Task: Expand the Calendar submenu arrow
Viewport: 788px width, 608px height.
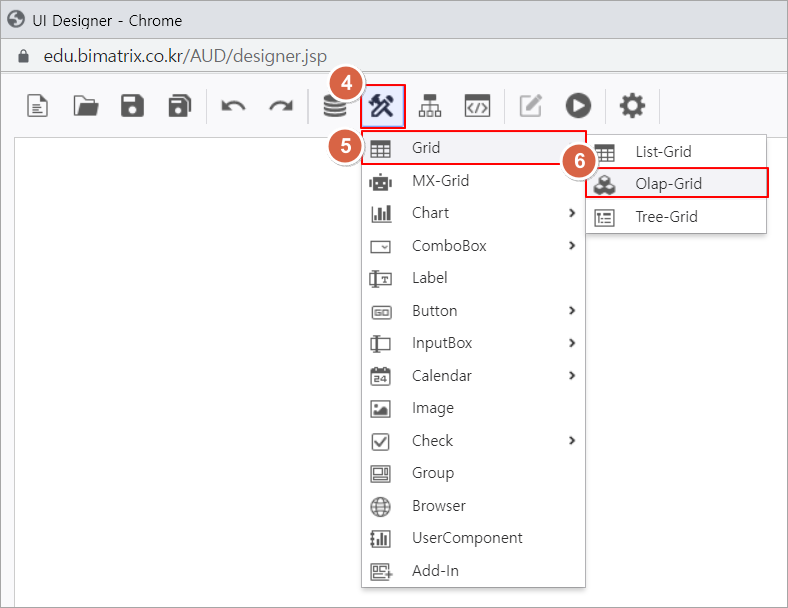Action: tap(571, 376)
